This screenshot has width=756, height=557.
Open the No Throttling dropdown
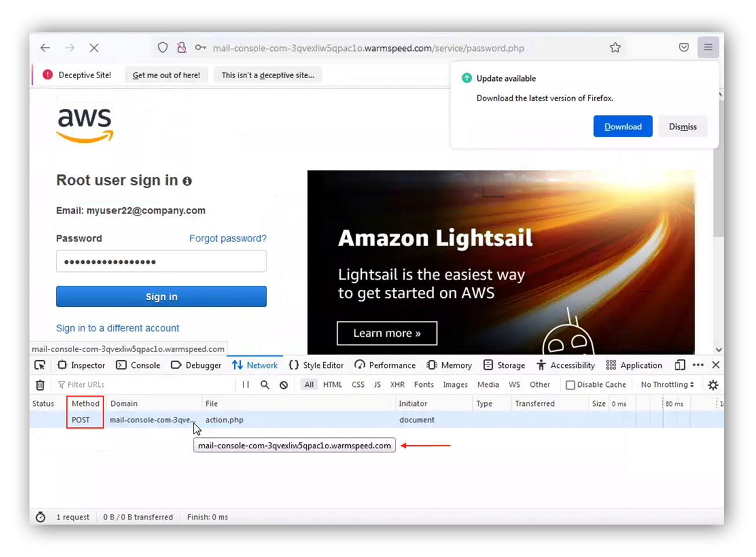(667, 385)
